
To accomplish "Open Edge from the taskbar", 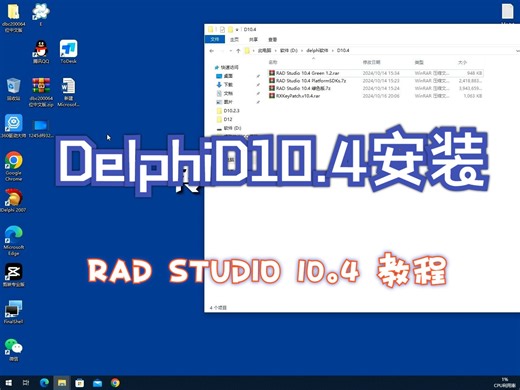I will click(x=44, y=383).
